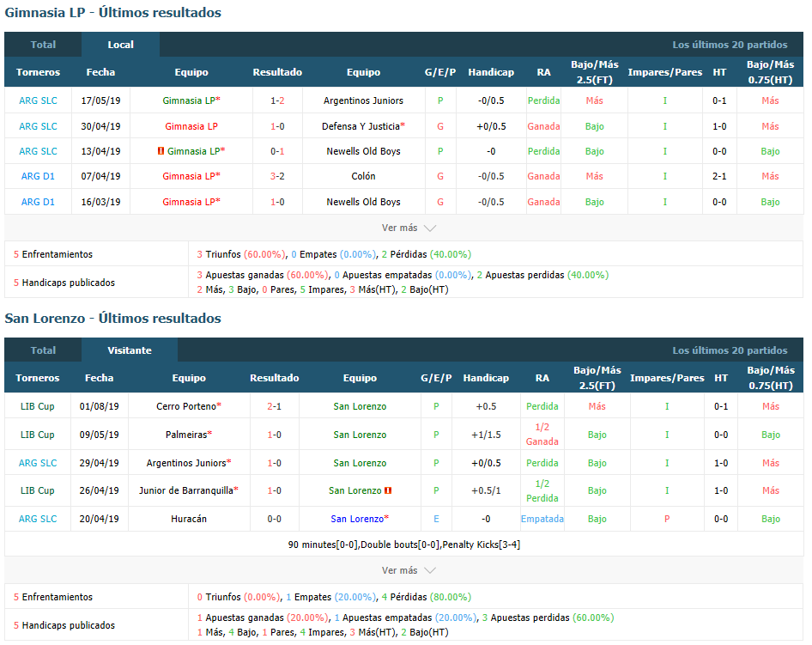Screen dimensions: 812x645
Task: Click blue San Lorenzo name in 20/04/19 row
Action: click(357, 519)
